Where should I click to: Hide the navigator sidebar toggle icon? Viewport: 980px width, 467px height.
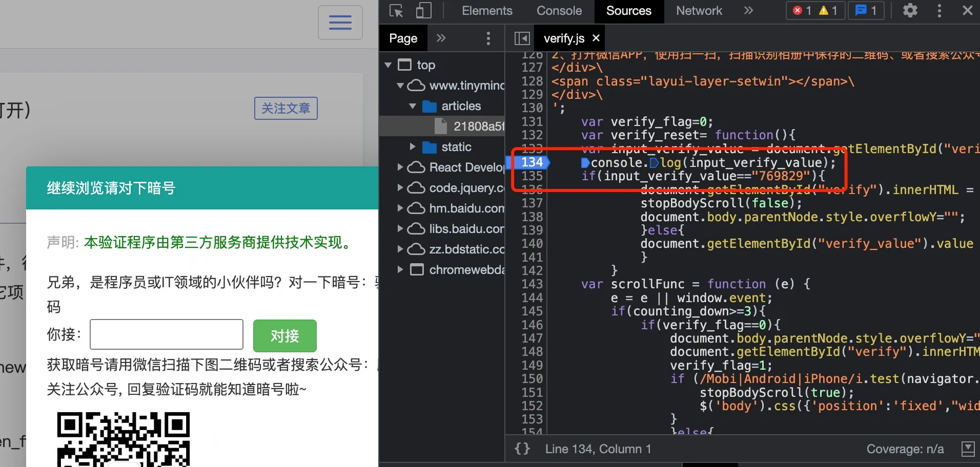(522, 38)
